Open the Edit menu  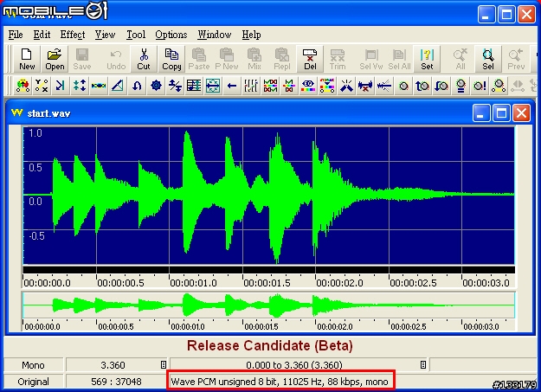42,35
